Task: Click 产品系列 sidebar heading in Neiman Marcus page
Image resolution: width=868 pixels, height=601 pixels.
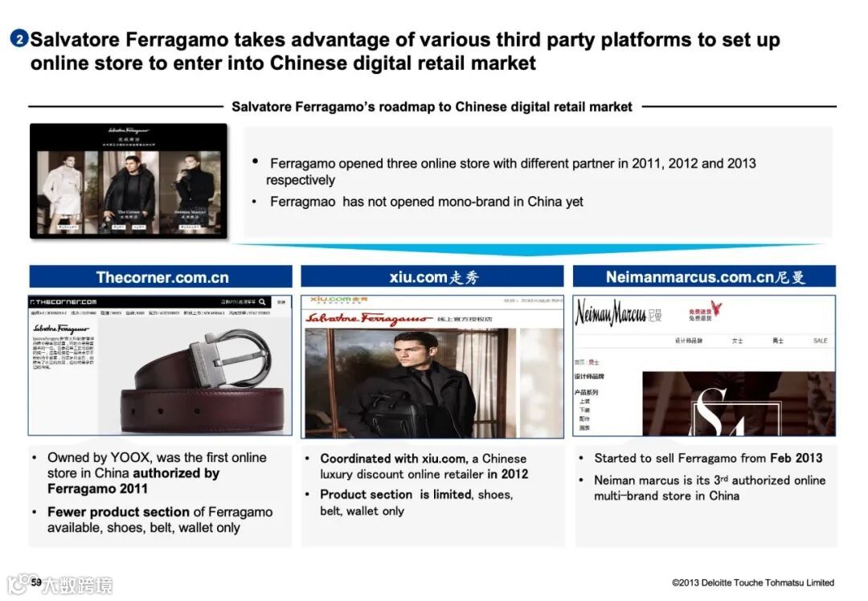Action: coord(586,392)
